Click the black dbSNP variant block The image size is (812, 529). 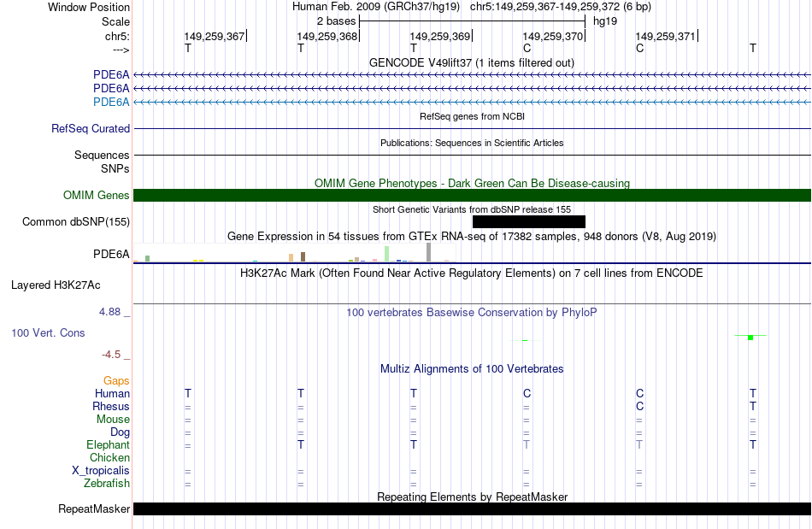[x=529, y=221]
